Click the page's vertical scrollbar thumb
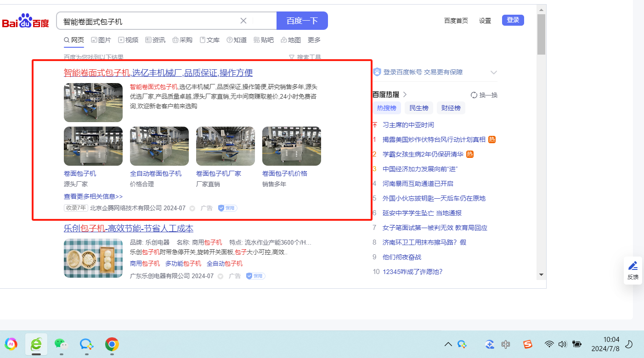Image resolution: width=644 pixels, height=358 pixels. click(x=541, y=34)
